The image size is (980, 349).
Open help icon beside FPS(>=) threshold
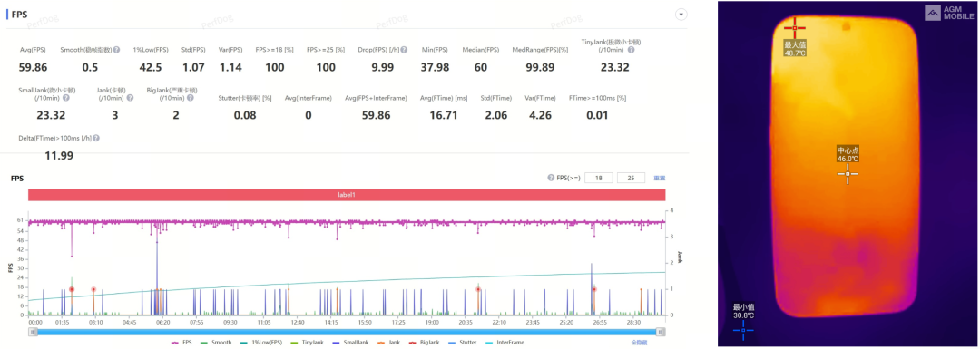click(551, 178)
